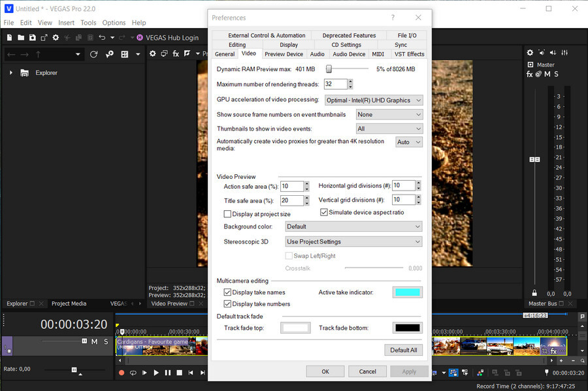Screen dimensions: 588x391
Task: Expand the Explorer tree node
Action: tap(11, 72)
